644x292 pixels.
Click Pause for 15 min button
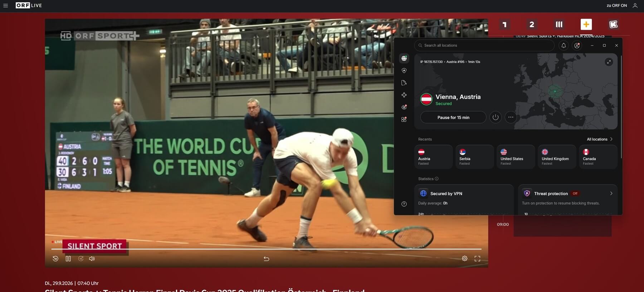tap(453, 117)
